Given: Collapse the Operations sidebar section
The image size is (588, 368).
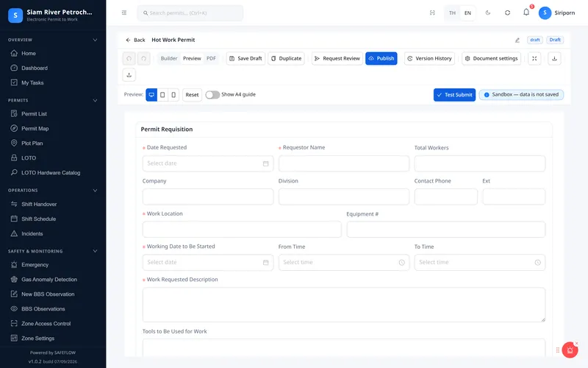Looking at the screenshot, I should click(95, 191).
